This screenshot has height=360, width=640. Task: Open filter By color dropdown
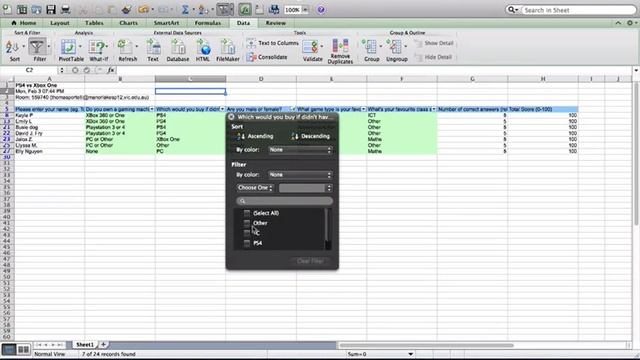pos(300,175)
